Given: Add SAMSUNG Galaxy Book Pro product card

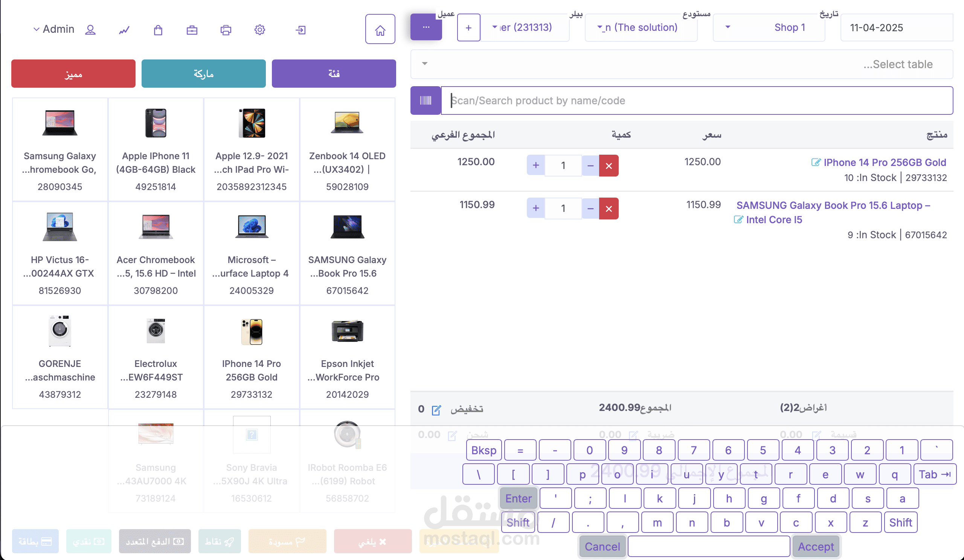Looking at the screenshot, I should coord(347,253).
